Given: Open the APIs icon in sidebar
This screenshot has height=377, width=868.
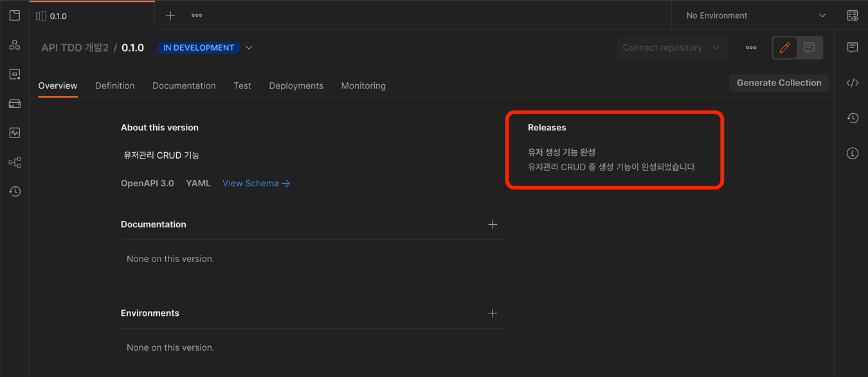Looking at the screenshot, I should (15, 45).
